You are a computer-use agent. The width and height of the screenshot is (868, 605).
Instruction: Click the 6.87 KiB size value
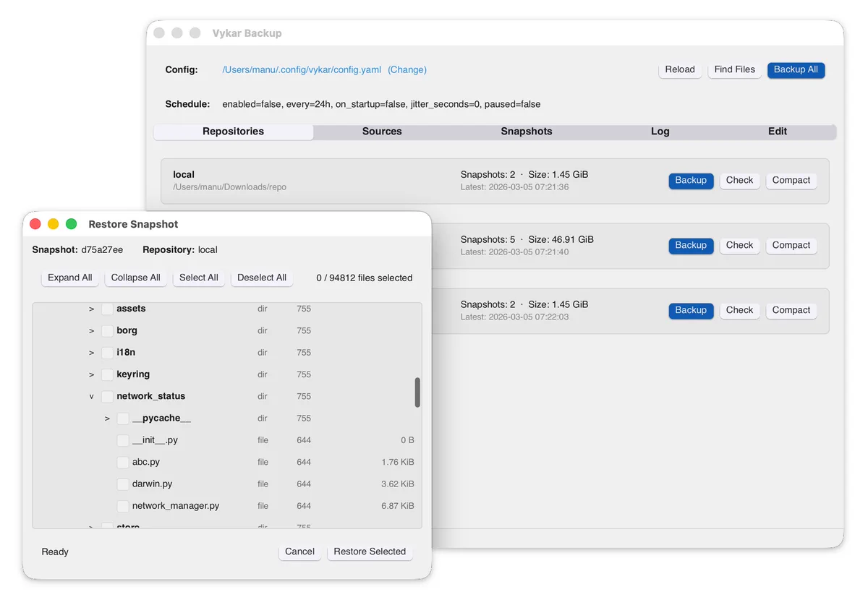click(398, 506)
